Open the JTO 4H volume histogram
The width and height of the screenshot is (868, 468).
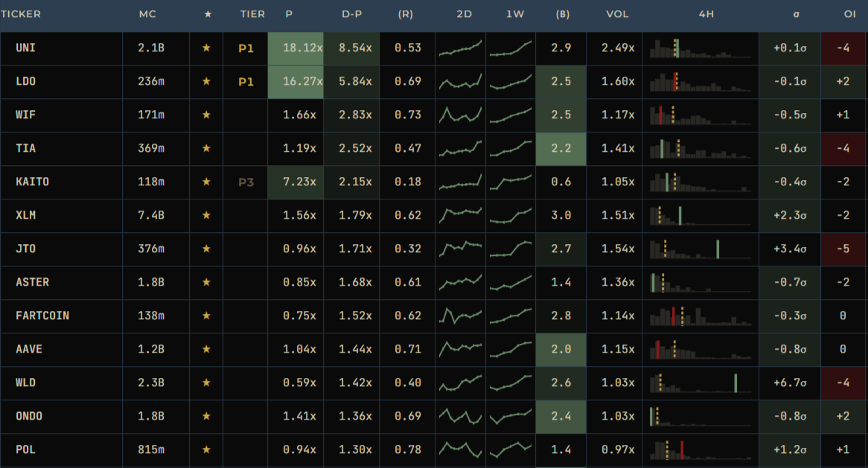[701, 249]
